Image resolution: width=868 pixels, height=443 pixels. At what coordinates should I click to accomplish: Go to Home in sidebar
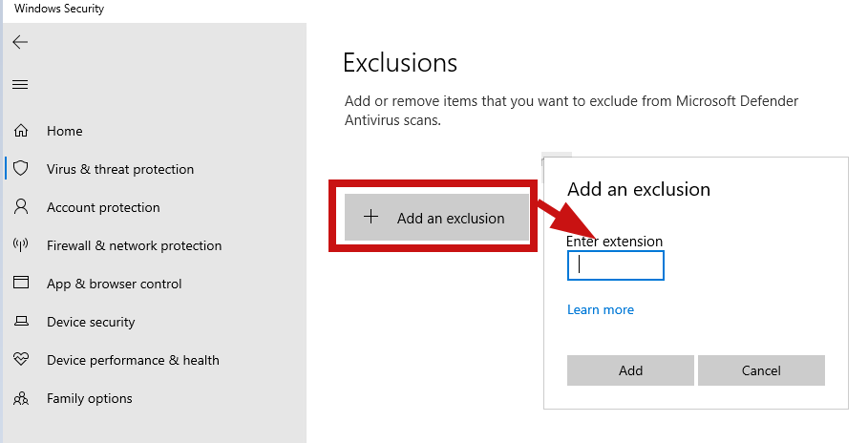pyautogui.click(x=65, y=131)
